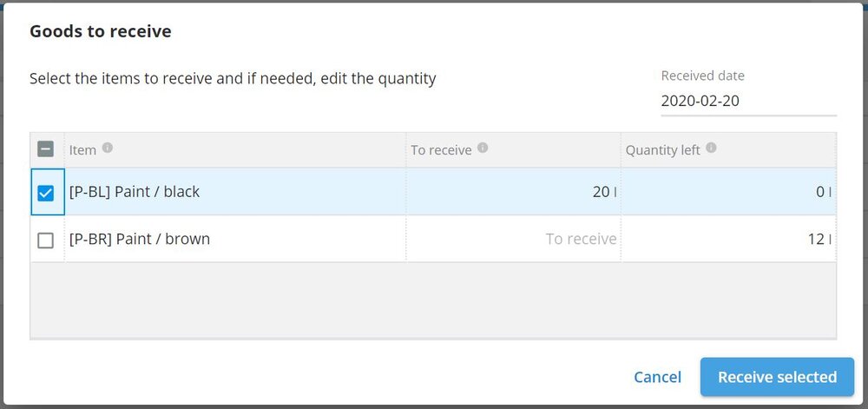
Task: Click the Receive selected button
Action: pyautogui.click(x=777, y=377)
